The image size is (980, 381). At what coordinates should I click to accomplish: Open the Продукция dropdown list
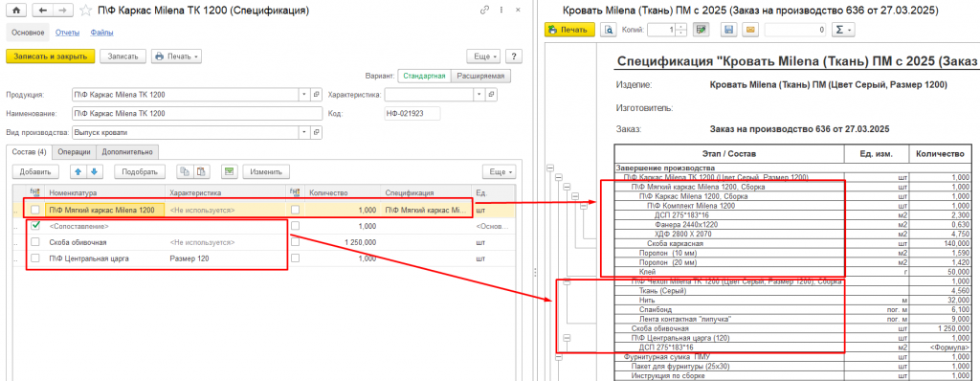coord(303,95)
